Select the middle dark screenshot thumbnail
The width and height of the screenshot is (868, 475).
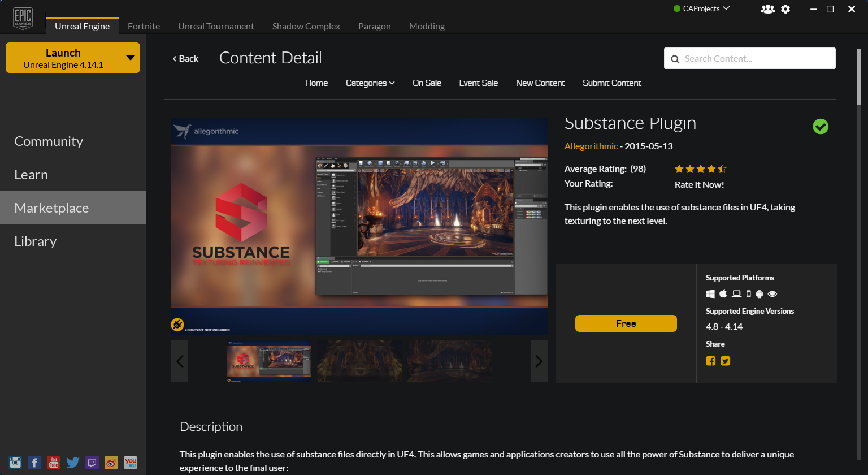(x=359, y=361)
